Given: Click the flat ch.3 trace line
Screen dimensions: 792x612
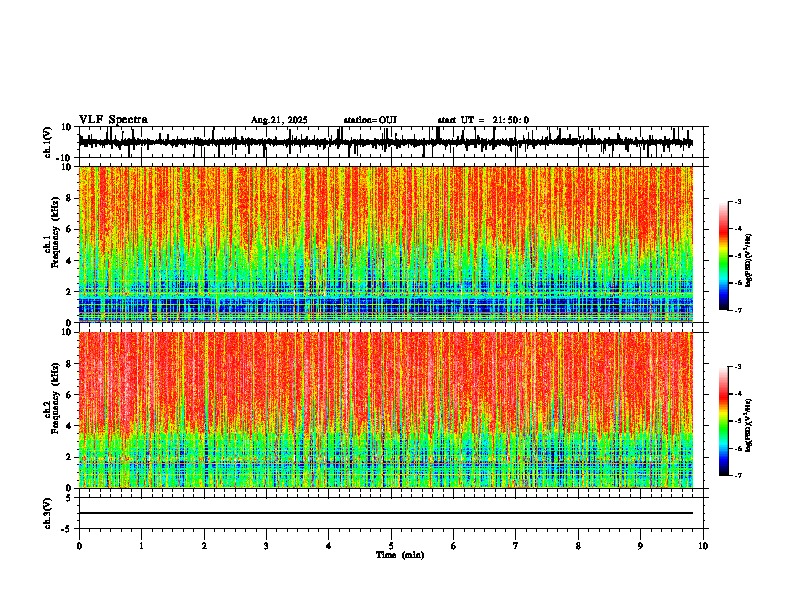Looking at the screenshot, I should pyautogui.click(x=386, y=513).
